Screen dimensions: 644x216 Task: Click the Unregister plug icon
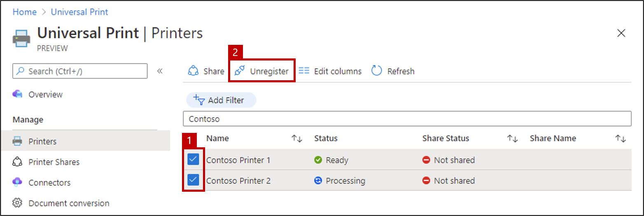coord(239,71)
